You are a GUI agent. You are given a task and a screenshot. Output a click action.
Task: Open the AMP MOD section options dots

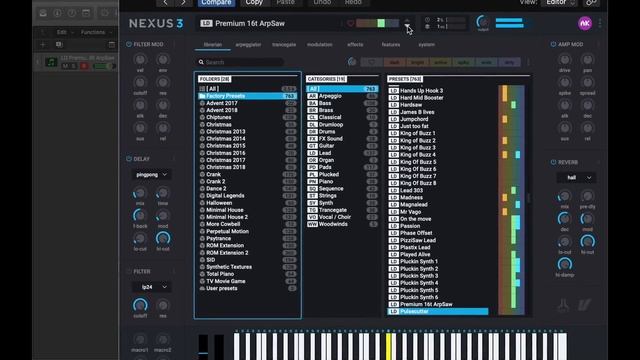[x=599, y=44]
